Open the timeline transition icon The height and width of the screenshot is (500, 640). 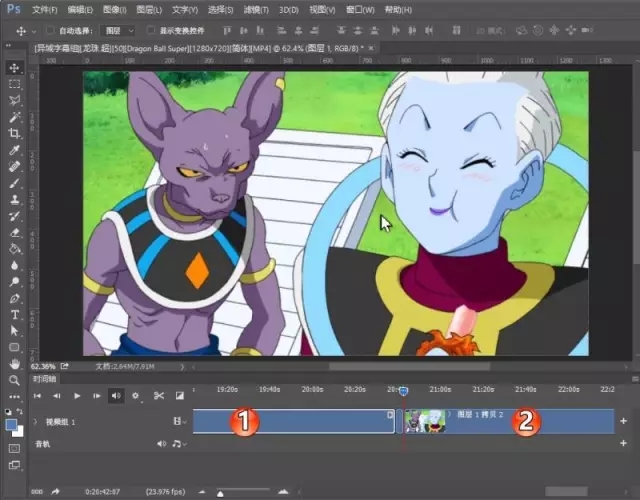coord(180,396)
